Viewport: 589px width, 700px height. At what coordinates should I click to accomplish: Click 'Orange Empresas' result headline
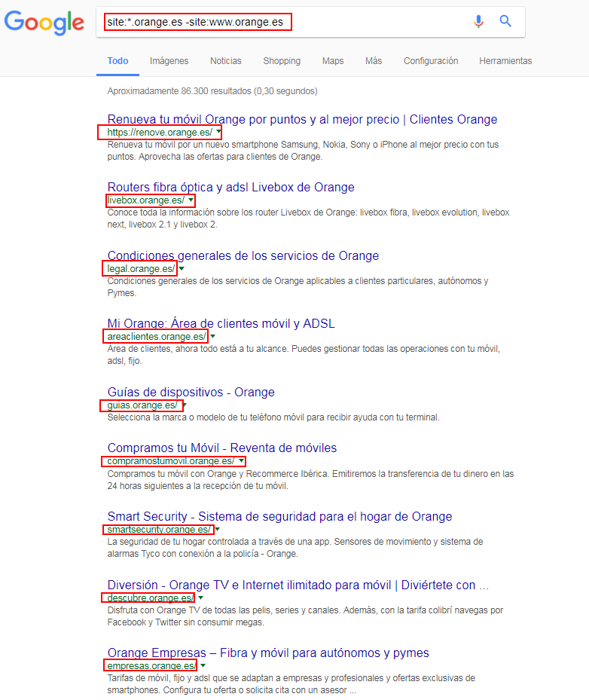pos(268,653)
